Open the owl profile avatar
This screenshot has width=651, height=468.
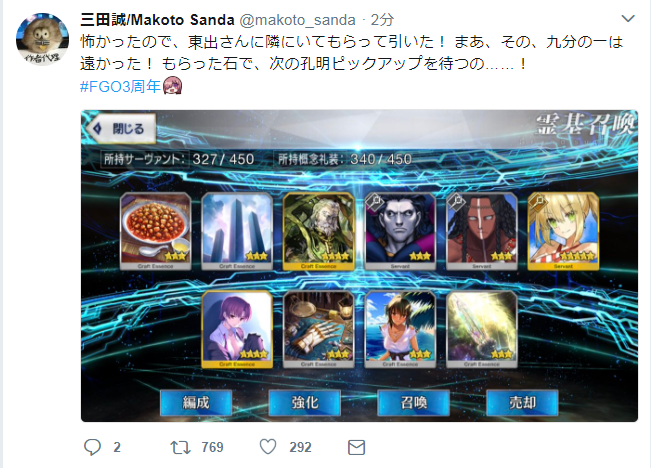pyautogui.click(x=42, y=39)
